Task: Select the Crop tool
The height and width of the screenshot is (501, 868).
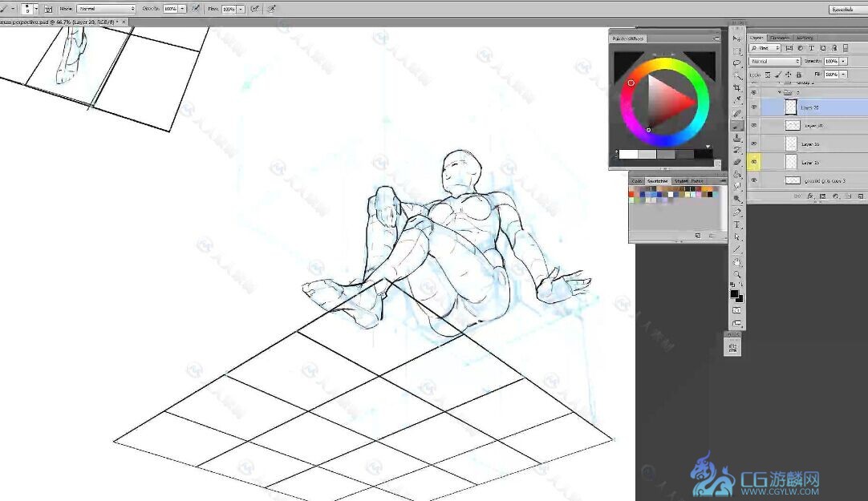Action: [x=737, y=88]
